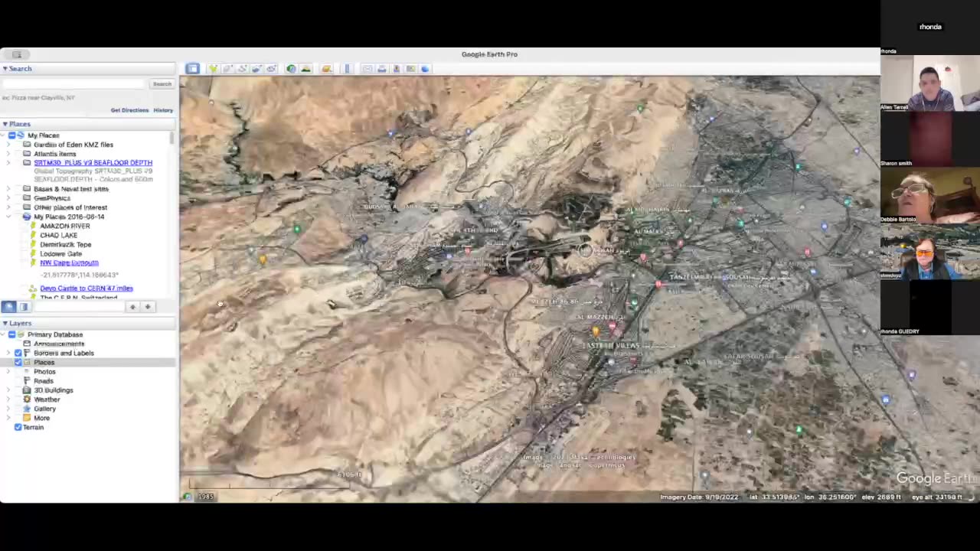This screenshot has width=980, height=551.
Task: Show sunlight across the landscape icon
Action: (305, 69)
